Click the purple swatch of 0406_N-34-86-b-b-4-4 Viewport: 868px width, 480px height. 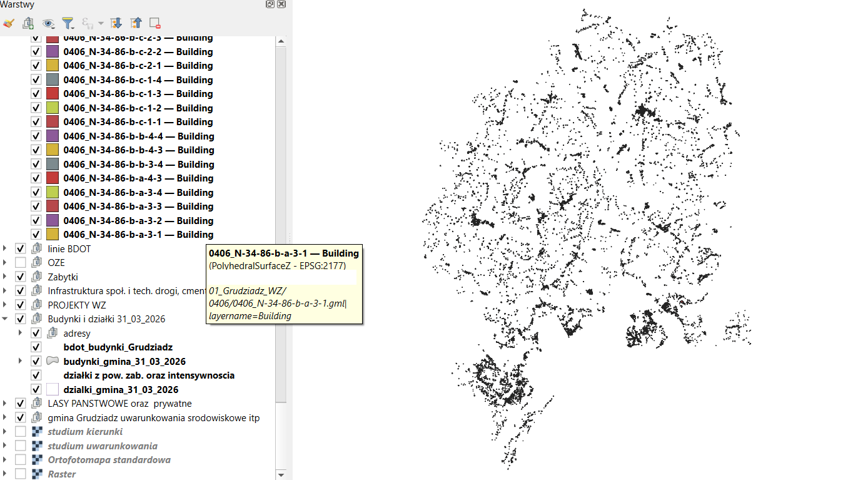click(x=53, y=136)
